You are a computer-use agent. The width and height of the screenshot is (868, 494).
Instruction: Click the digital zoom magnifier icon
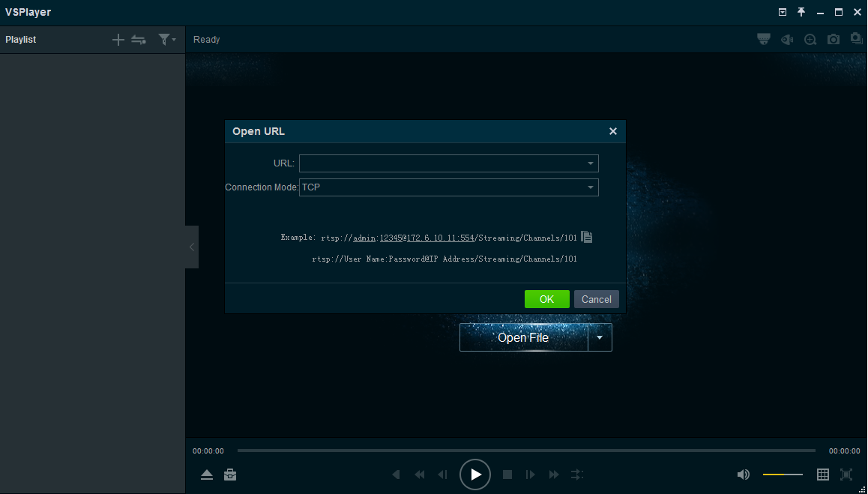(810, 40)
